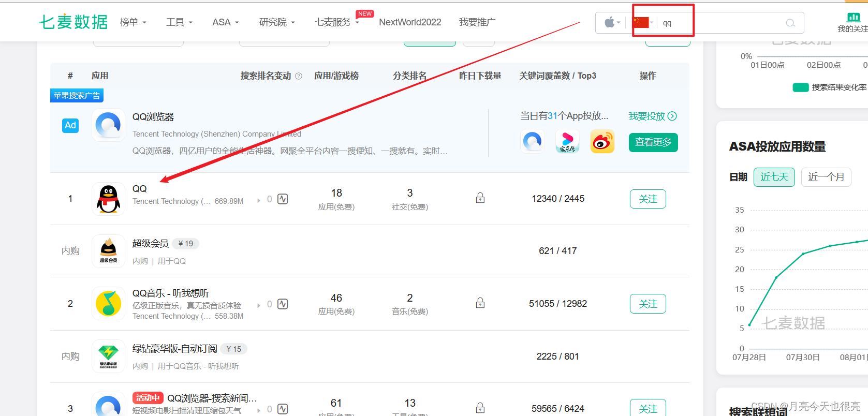Click the 活动中 badge on QQ浏览器

point(148,398)
